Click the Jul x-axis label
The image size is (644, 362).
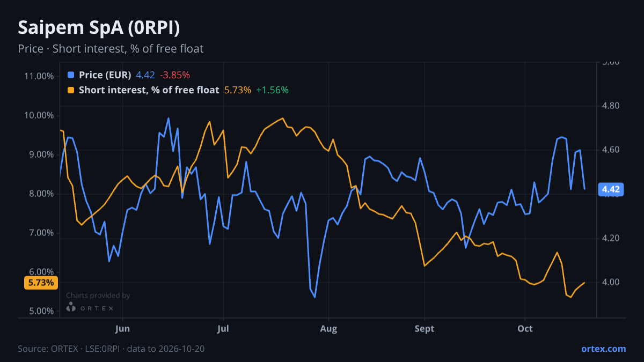click(x=223, y=328)
